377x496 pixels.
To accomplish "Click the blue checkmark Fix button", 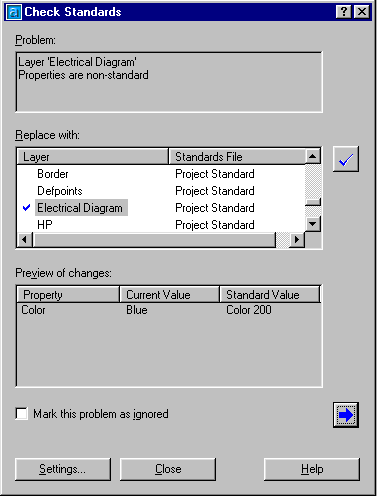I will (346, 159).
